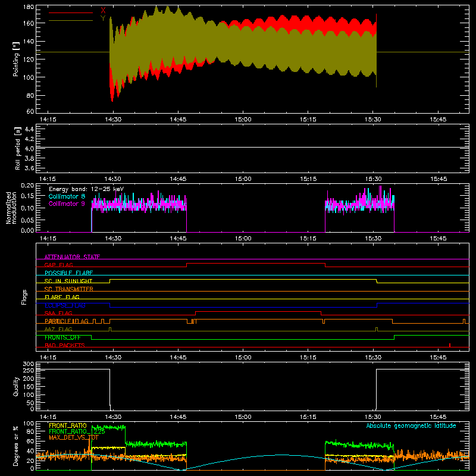
Task: Click 'Absolute geomagnetic latitude' label
Action: [411, 425]
